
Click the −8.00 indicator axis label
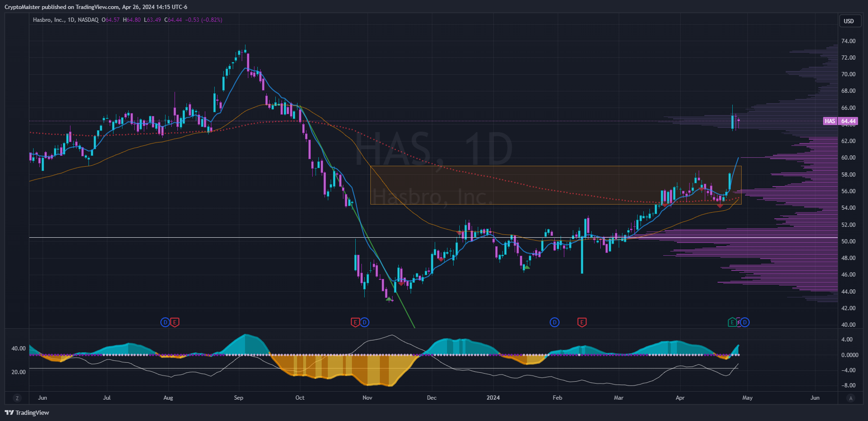(x=848, y=385)
